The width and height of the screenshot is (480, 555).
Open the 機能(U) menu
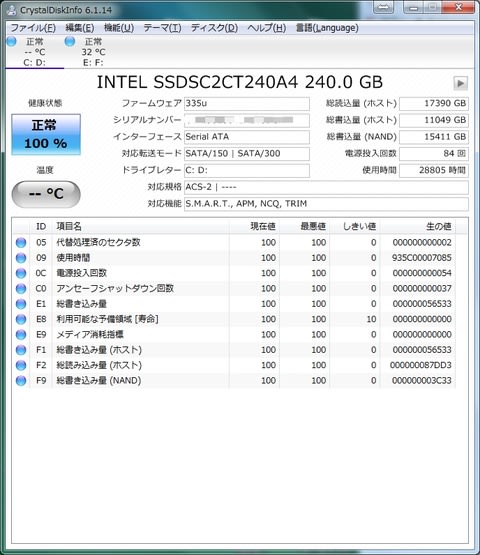[119, 28]
